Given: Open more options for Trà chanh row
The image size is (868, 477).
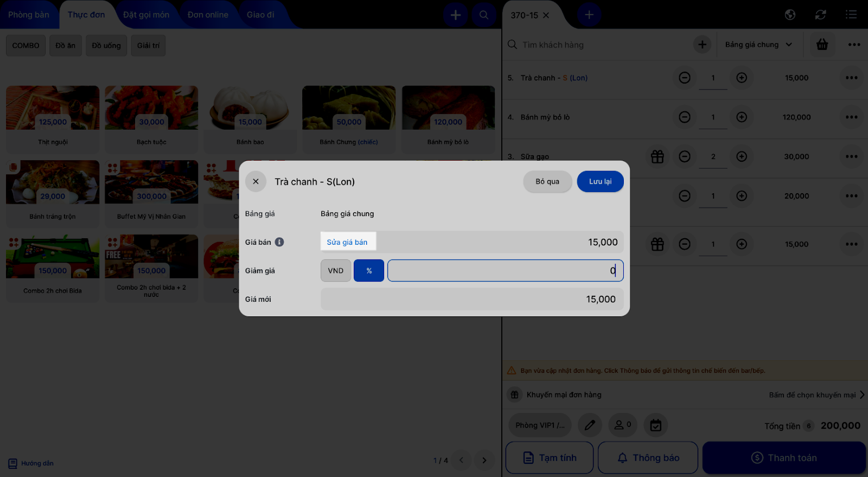Looking at the screenshot, I should point(851,78).
